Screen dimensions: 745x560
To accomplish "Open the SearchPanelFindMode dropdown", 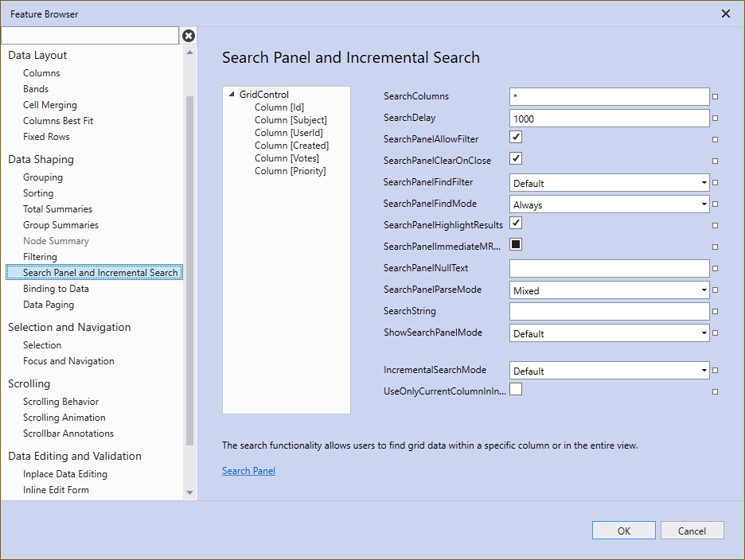I will pos(702,204).
